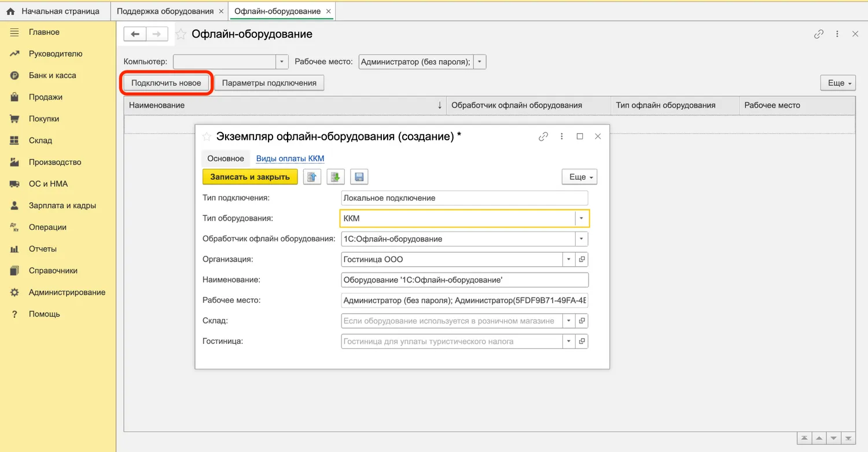
Task: Open Администрирование section in sidebar
Action: pos(67,292)
